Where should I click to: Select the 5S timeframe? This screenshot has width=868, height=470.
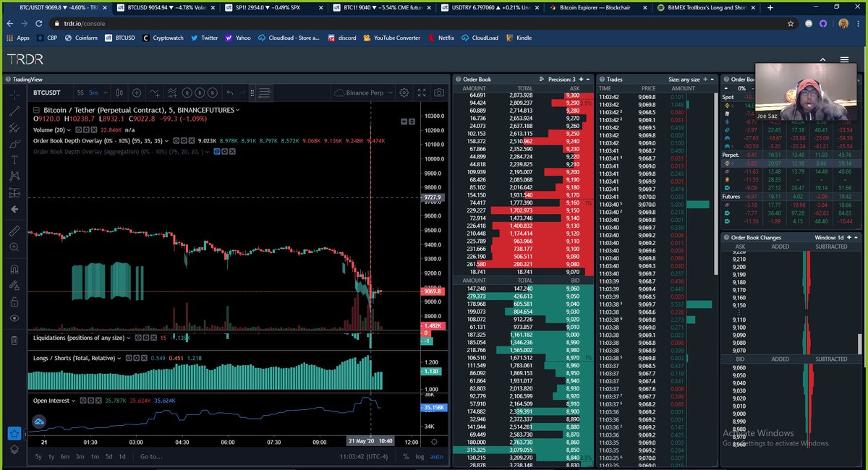tap(80, 93)
